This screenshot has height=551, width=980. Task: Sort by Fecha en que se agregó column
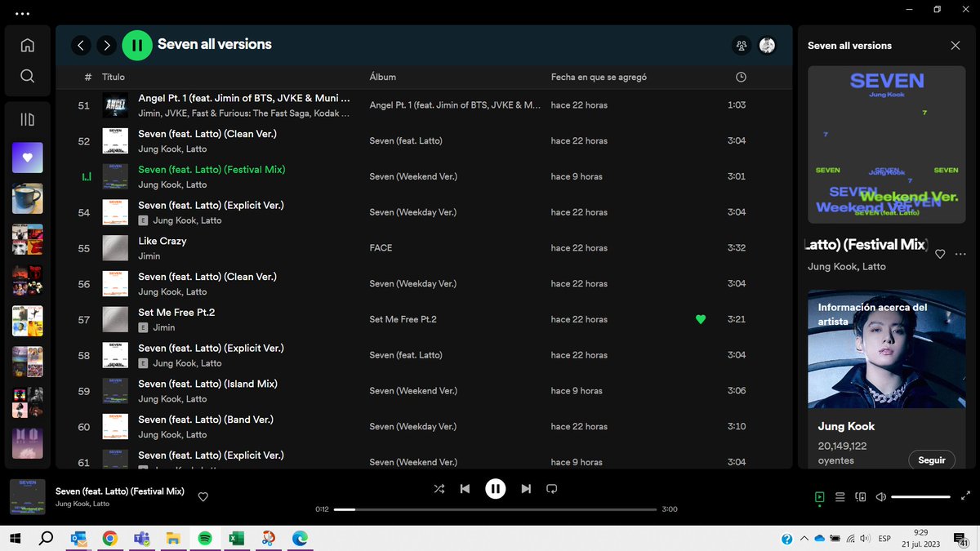(x=599, y=77)
